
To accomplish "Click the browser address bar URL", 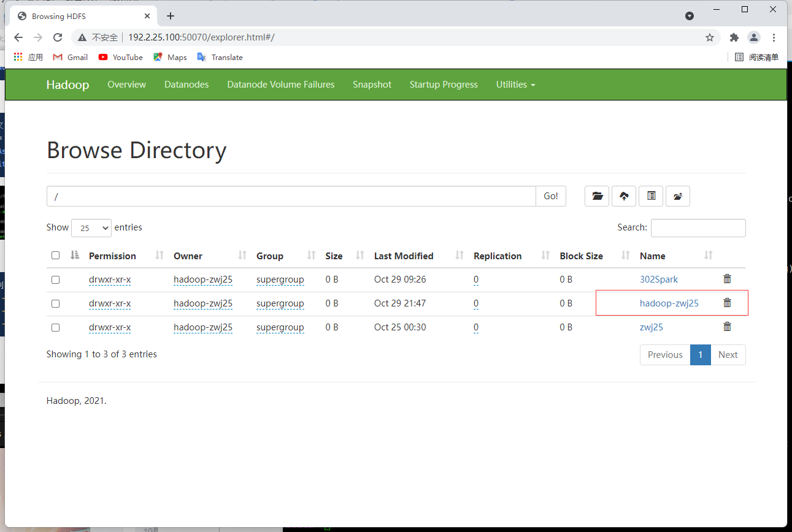I will 201,37.
